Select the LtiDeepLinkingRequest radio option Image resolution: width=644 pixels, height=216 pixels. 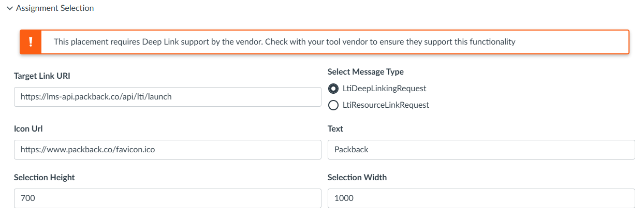coord(333,88)
